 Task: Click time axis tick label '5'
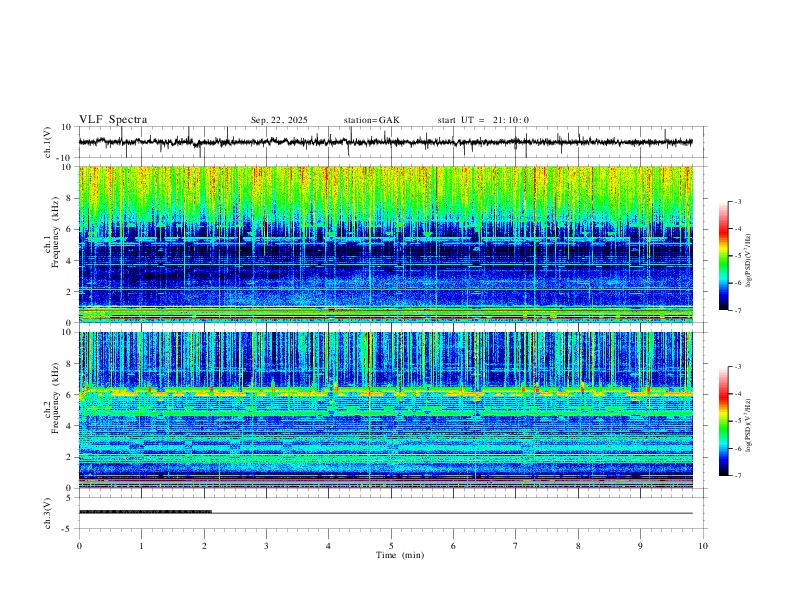click(x=391, y=546)
